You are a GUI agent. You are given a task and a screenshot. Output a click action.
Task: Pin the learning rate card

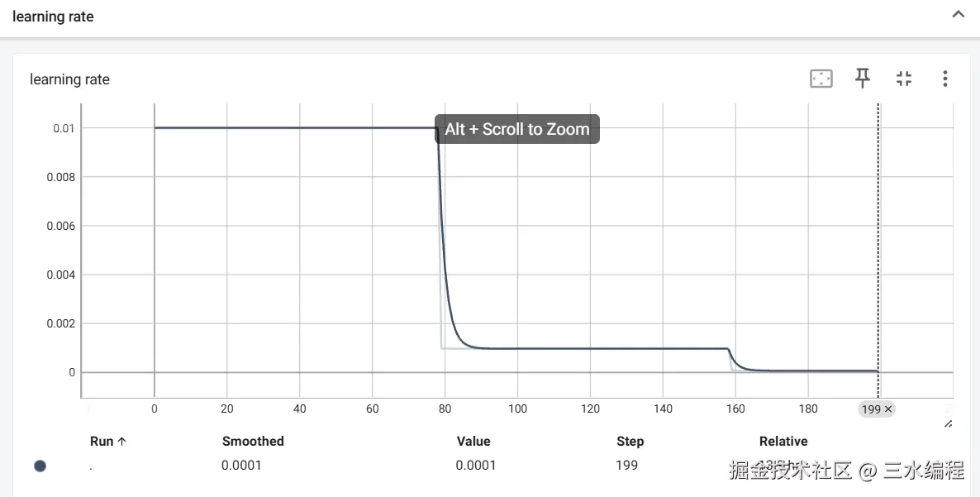[x=863, y=79]
